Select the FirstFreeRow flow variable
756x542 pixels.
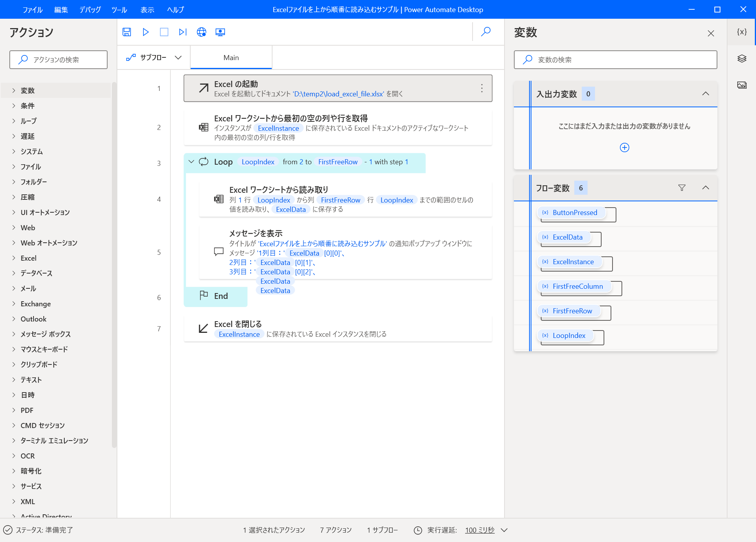(568, 311)
